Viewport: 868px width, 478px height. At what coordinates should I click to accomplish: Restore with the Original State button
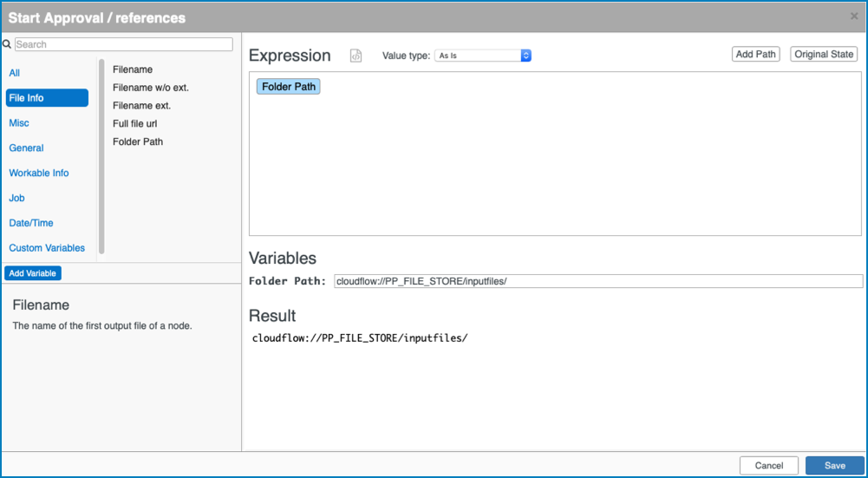click(824, 55)
